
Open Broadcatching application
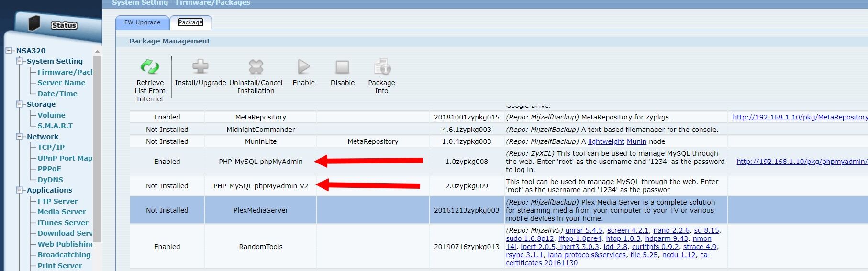(64, 254)
